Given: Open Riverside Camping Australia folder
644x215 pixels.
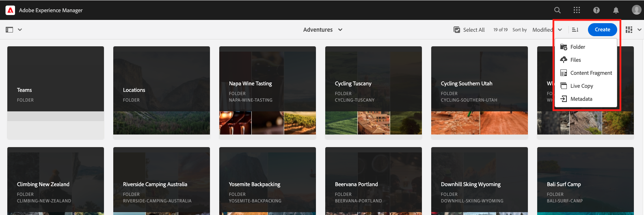Looking at the screenshot, I should (162, 181).
